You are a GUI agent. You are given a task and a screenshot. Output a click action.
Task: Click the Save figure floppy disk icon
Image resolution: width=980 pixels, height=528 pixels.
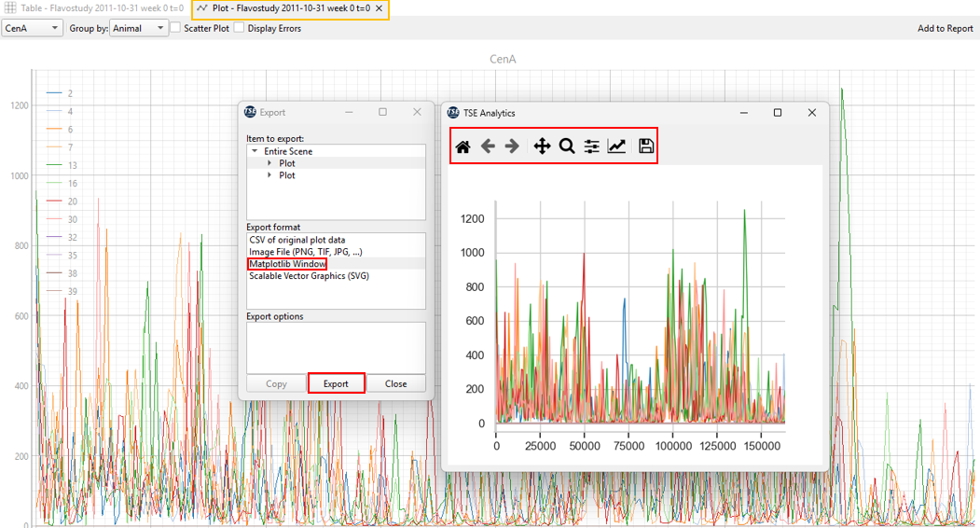(x=645, y=146)
